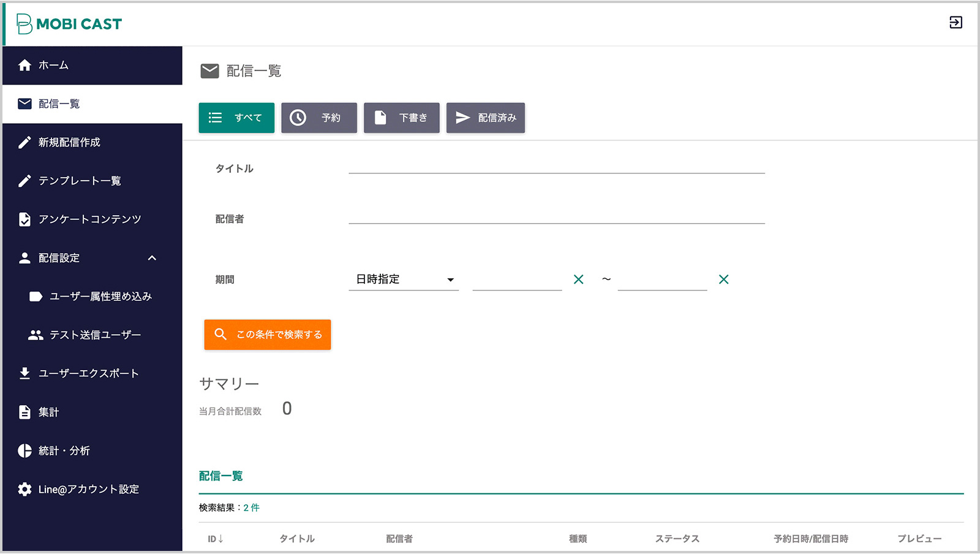Open Line@アカウント設定
The height and width of the screenshot is (554, 980).
pos(92,489)
